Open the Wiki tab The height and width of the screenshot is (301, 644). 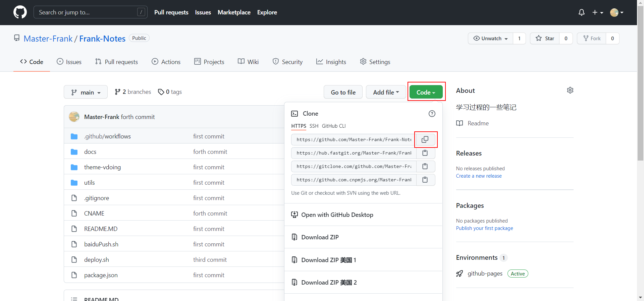pyautogui.click(x=248, y=62)
